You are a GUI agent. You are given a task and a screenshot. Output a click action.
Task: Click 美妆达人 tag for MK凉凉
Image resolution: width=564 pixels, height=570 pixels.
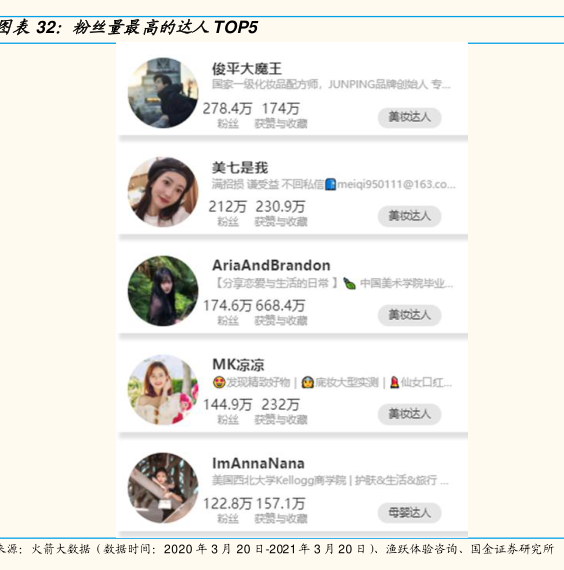point(409,414)
